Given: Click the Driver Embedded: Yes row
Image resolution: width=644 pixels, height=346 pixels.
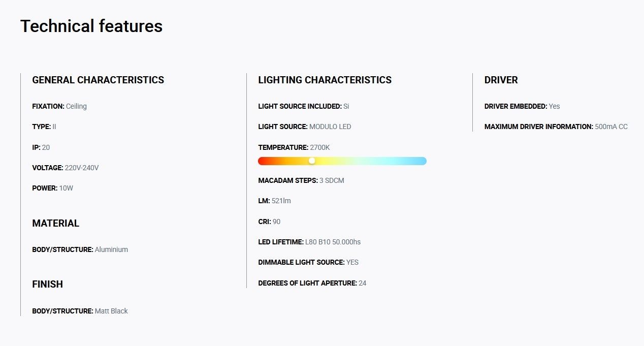Looking at the screenshot, I should (x=522, y=106).
